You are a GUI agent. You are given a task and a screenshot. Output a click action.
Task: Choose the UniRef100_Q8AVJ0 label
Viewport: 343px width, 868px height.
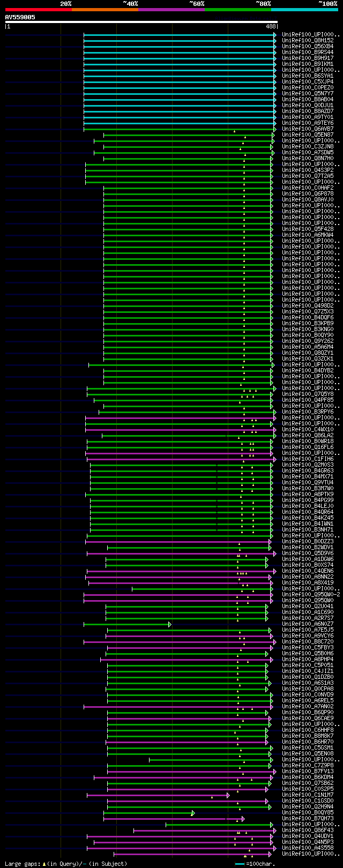click(x=308, y=199)
